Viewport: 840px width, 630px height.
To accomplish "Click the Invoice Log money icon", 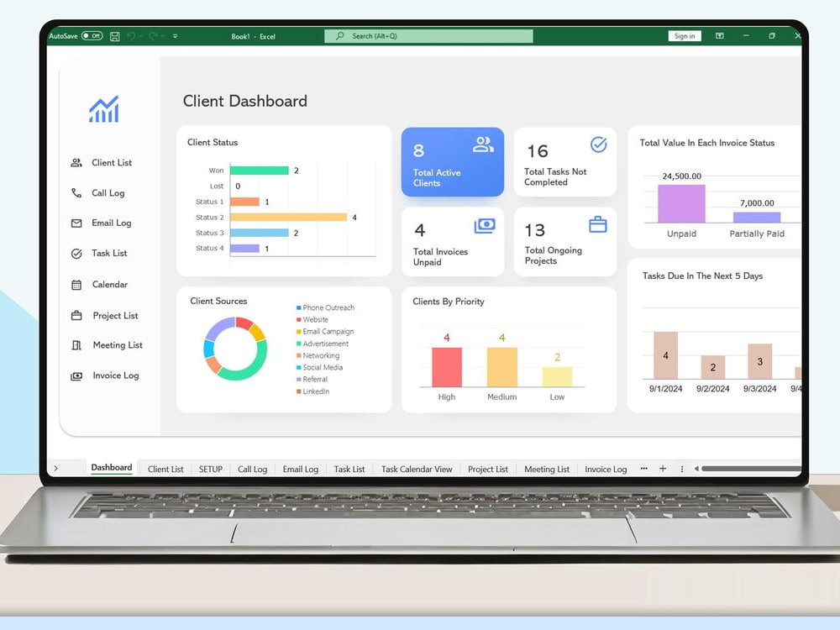I will tap(76, 376).
